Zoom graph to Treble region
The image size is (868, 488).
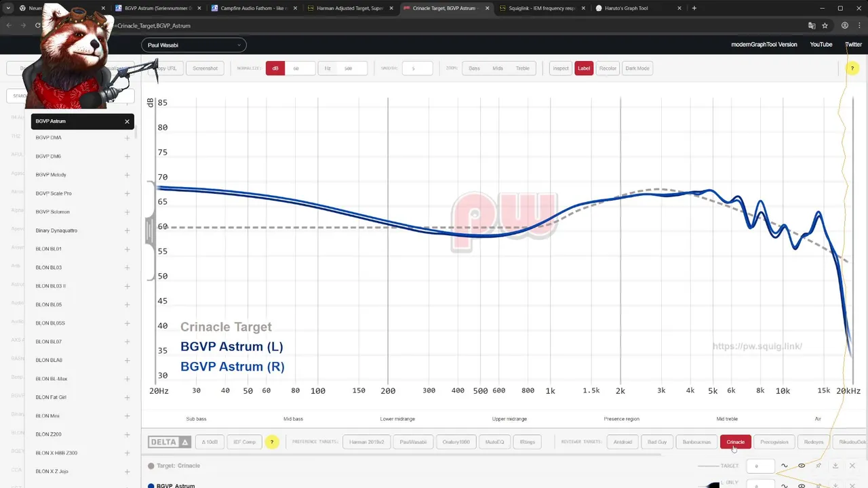[523, 68]
